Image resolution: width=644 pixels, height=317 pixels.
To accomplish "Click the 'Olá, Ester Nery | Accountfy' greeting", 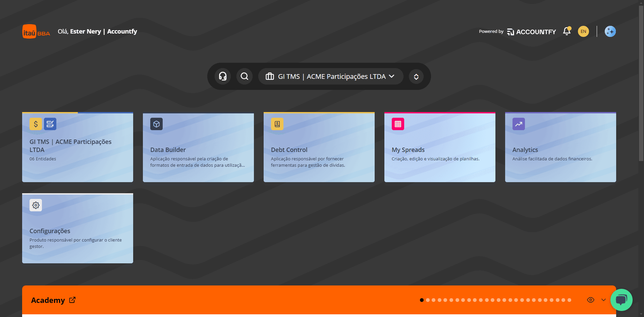I will pos(97,32).
